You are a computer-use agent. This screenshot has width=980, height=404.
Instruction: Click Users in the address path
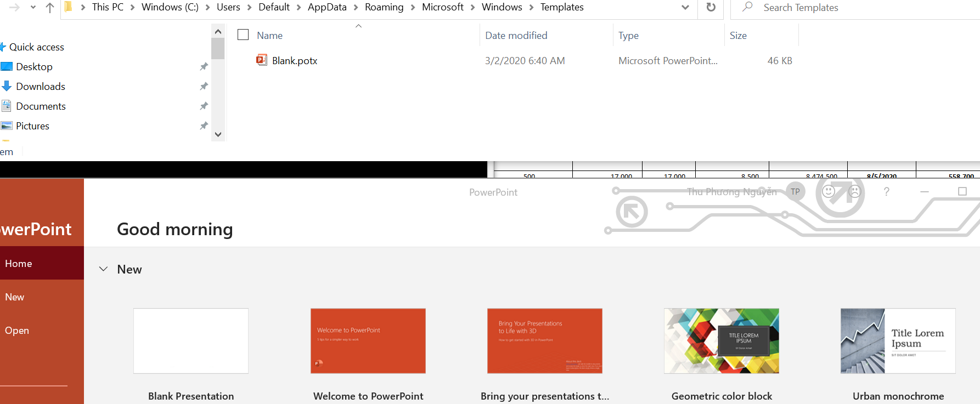point(228,7)
